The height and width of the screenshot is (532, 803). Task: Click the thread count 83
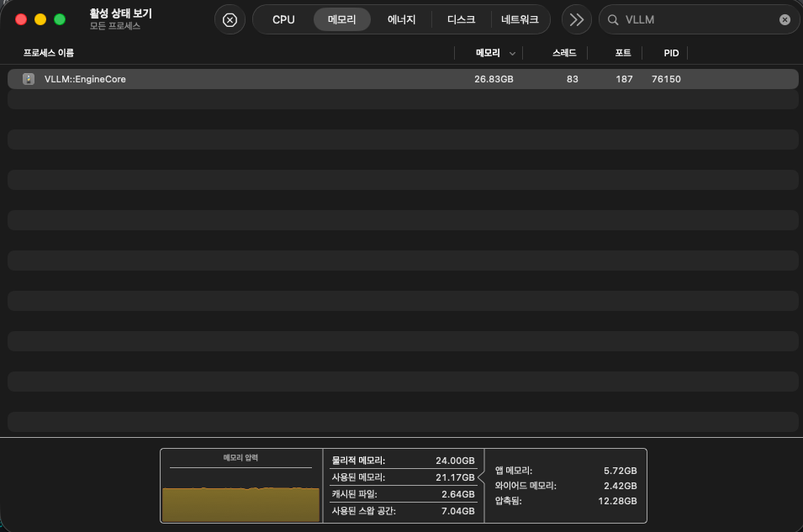[x=572, y=79]
